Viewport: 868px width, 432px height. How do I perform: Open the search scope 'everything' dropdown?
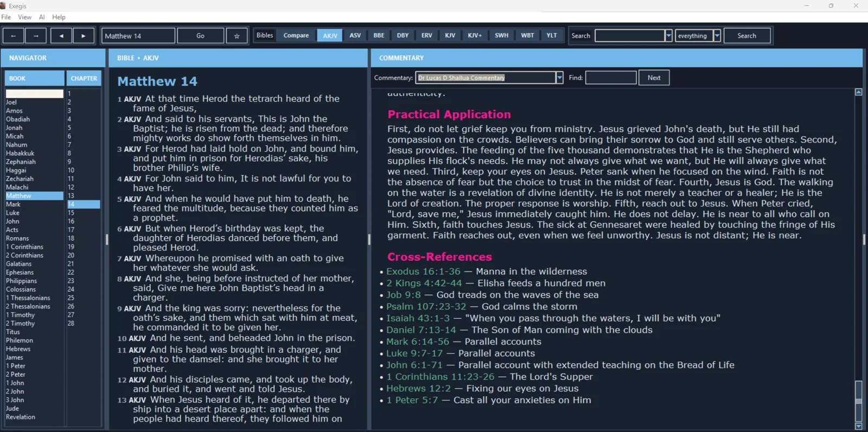click(717, 36)
